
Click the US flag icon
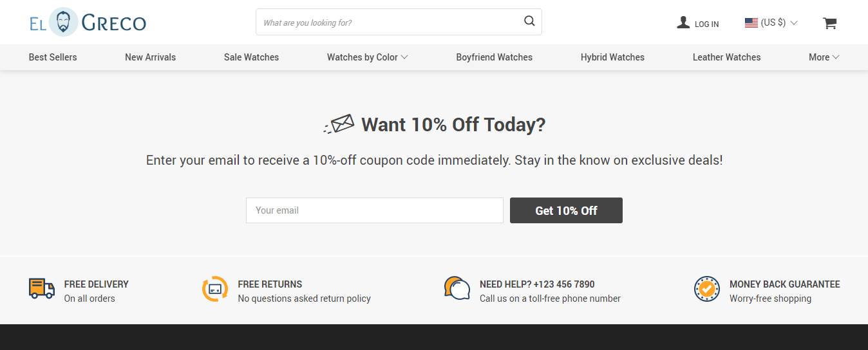click(751, 23)
